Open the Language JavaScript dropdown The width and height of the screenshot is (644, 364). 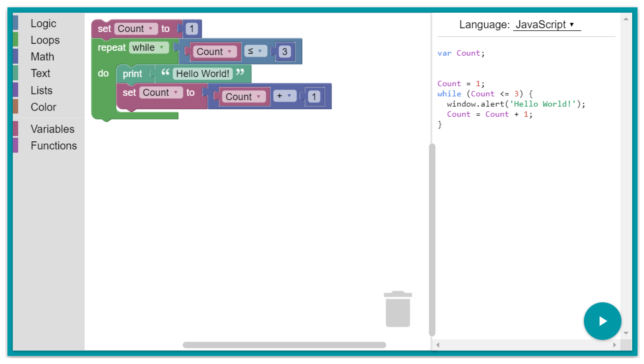[547, 24]
